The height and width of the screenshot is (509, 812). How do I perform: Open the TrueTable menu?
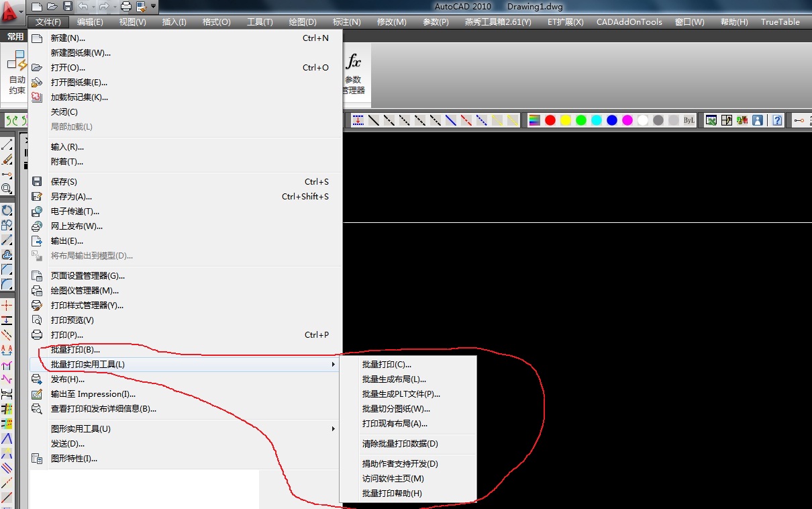tap(780, 22)
